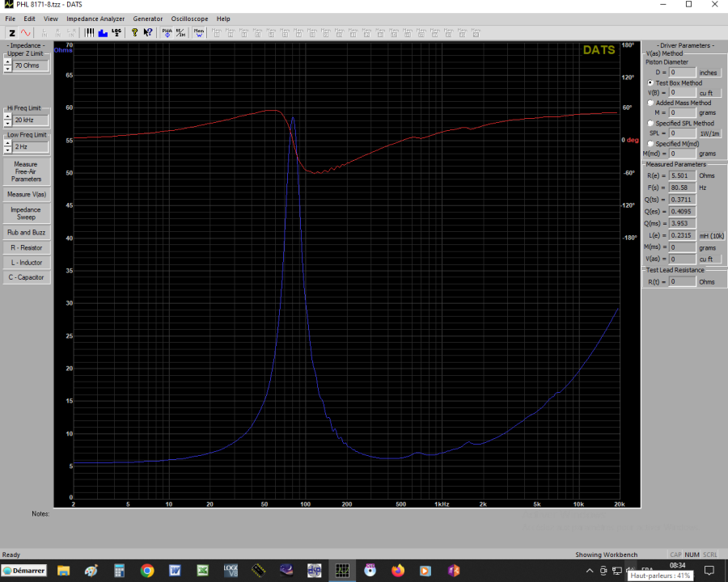Toggle the LOG Z scale toolbar icon
The height and width of the screenshot is (582, 728).
pyautogui.click(x=116, y=33)
